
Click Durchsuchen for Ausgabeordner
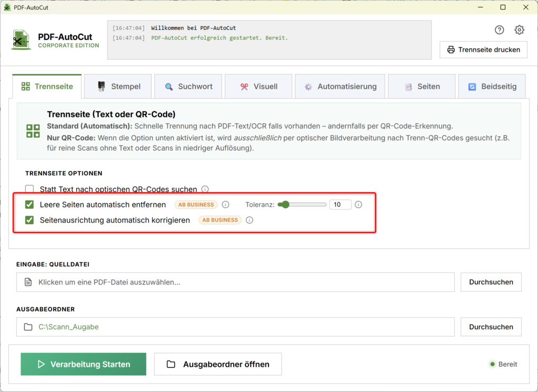(491, 327)
